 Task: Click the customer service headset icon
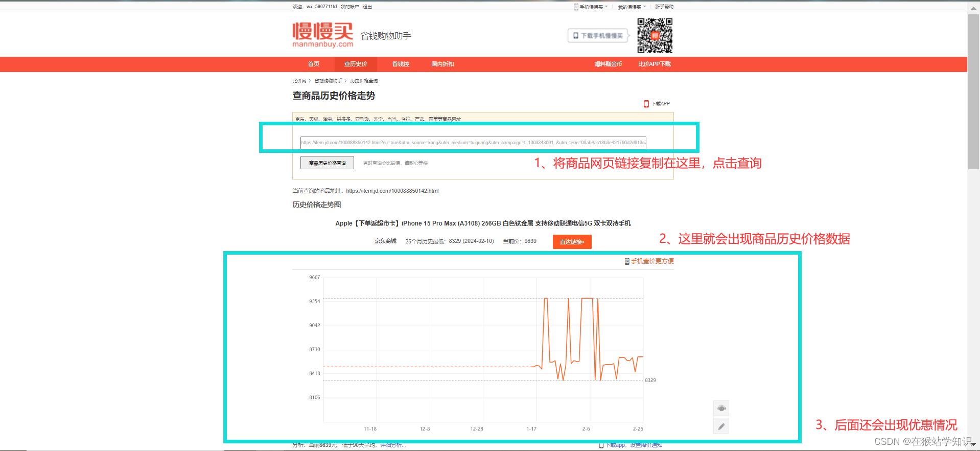pos(721,408)
